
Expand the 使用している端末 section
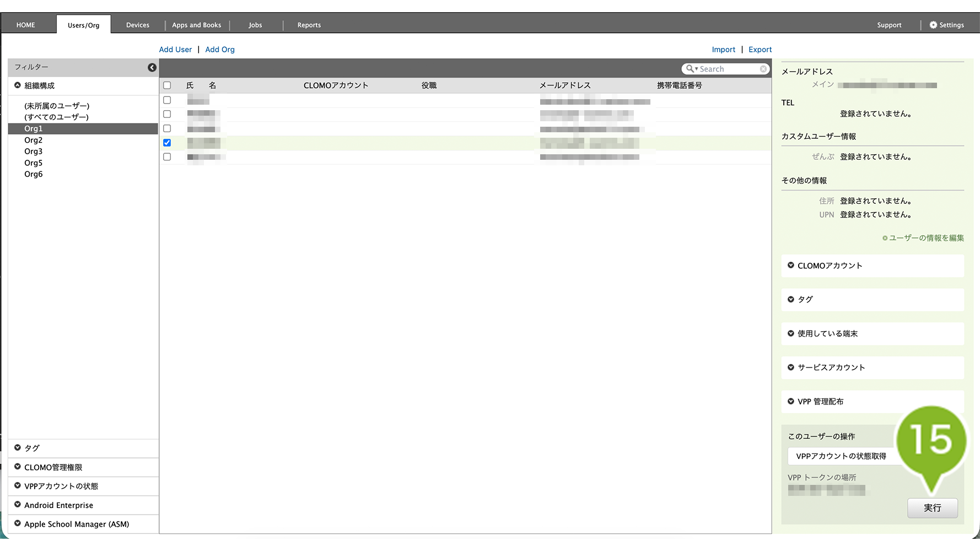[827, 333]
